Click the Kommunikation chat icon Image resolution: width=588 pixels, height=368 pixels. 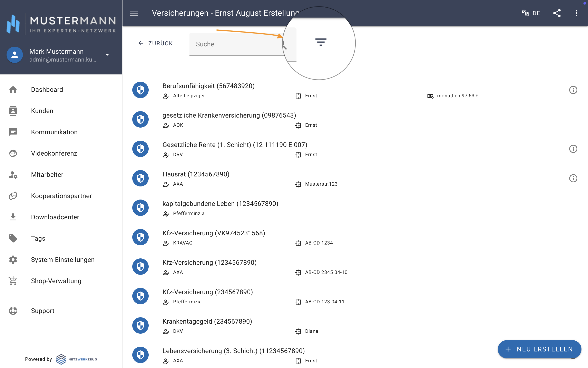[13, 132]
